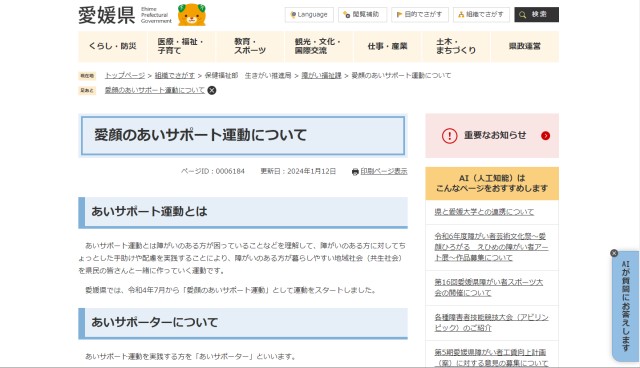Open the Language menu
This screenshot has height=368, width=640.
(x=309, y=15)
